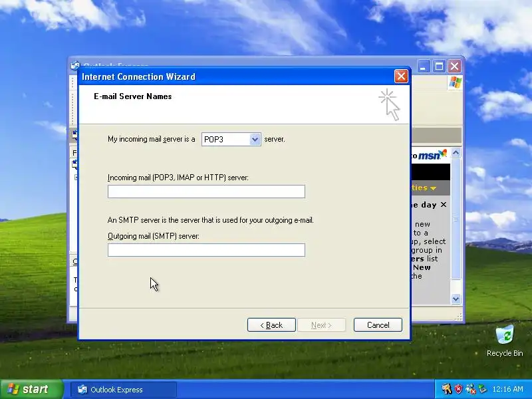Click the E-mail Server Names heading

point(132,96)
